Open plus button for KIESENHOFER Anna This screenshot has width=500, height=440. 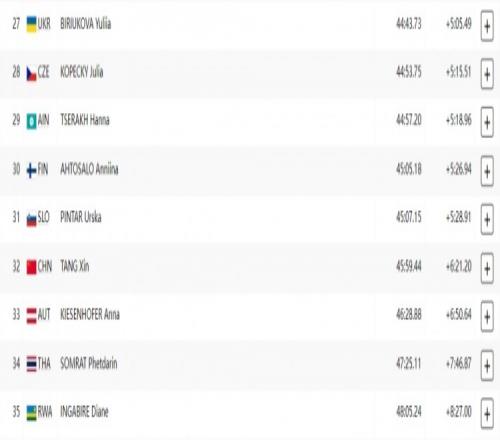coord(487,317)
